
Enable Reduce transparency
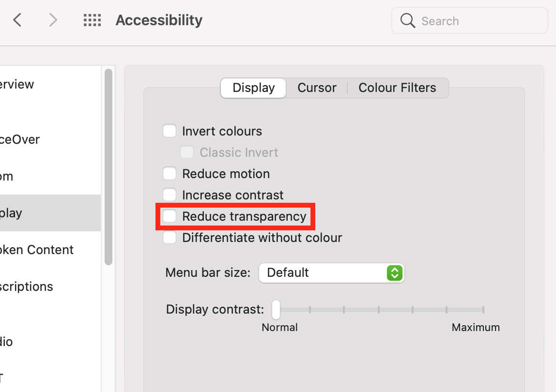tap(170, 216)
